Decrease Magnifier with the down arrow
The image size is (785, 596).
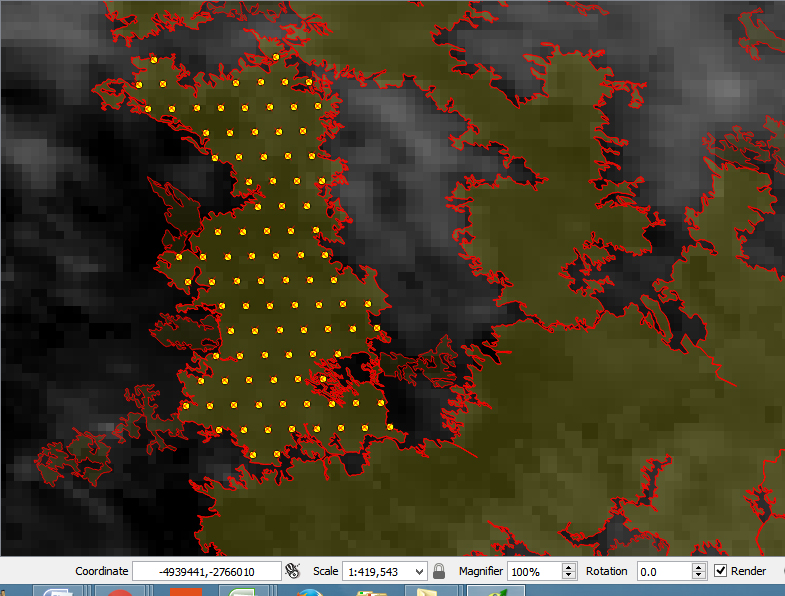[x=569, y=575]
